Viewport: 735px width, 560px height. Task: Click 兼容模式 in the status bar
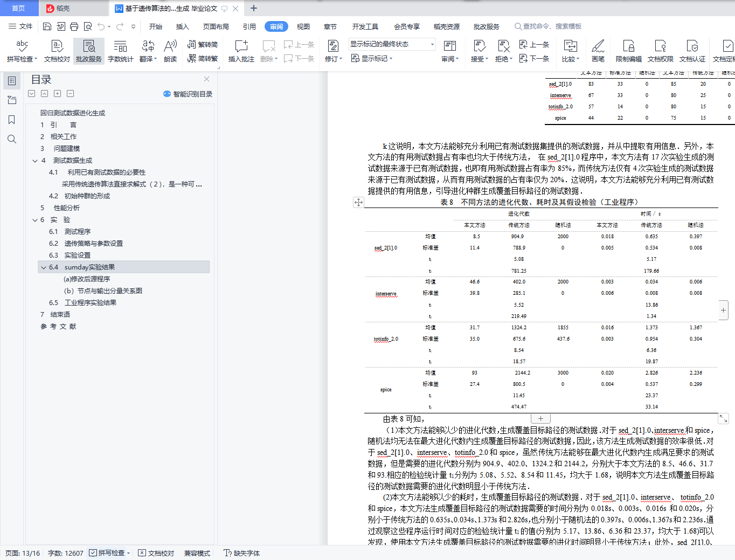tap(197, 553)
